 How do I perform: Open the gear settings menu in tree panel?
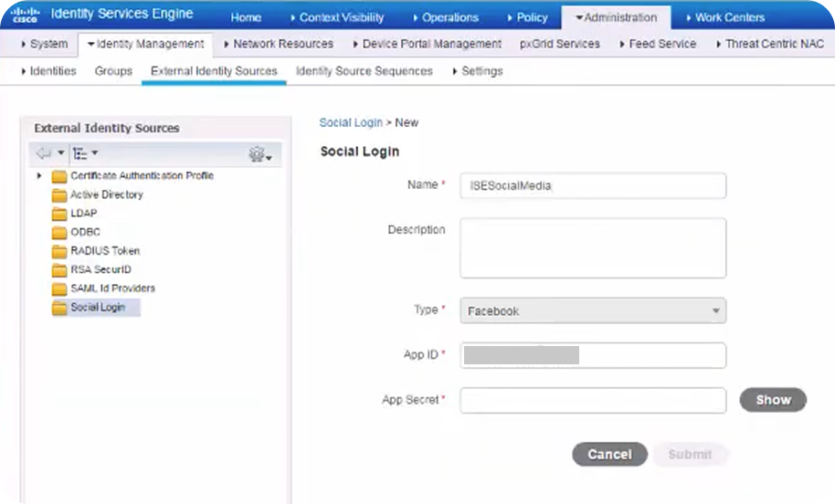[259, 154]
